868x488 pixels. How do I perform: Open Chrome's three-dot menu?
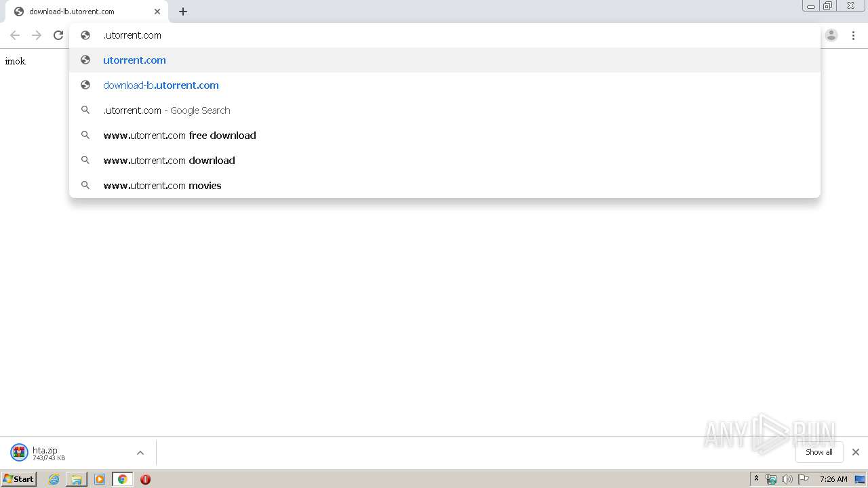pyautogui.click(x=853, y=35)
